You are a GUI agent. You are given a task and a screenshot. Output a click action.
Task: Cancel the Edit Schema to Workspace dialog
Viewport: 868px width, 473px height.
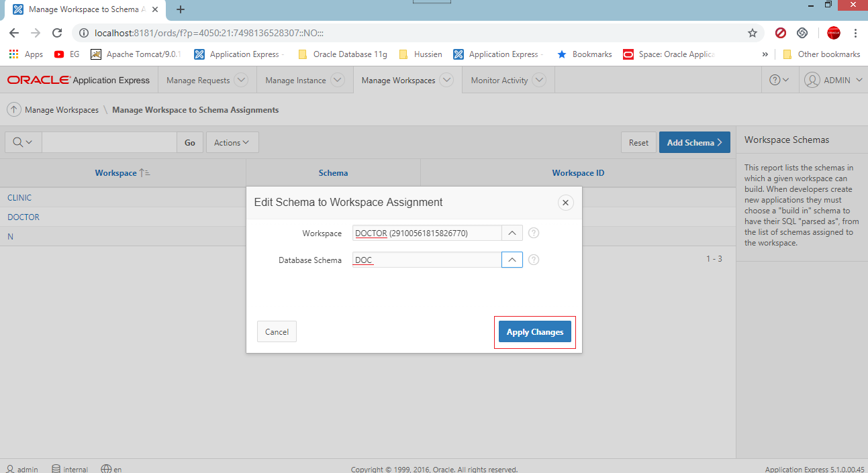tap(277, 331)
